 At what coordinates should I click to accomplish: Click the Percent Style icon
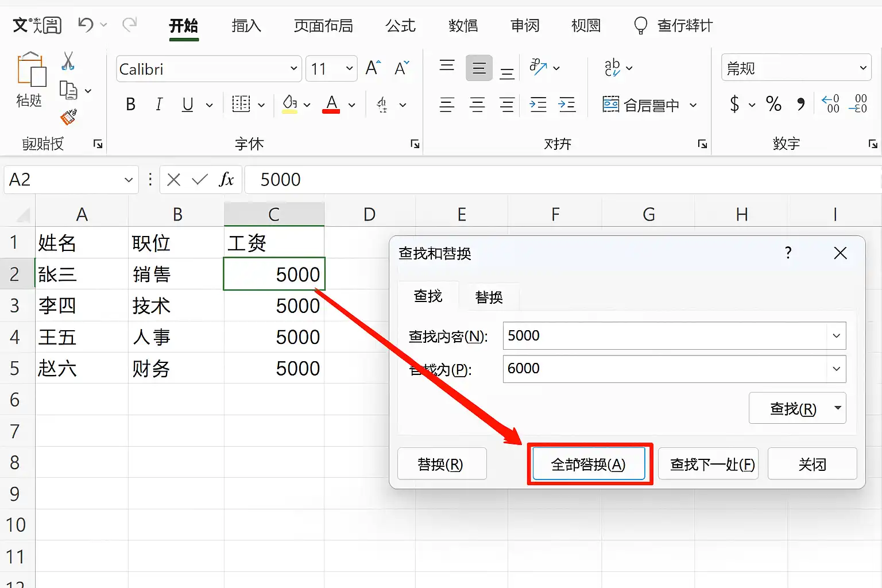(773, 104)
